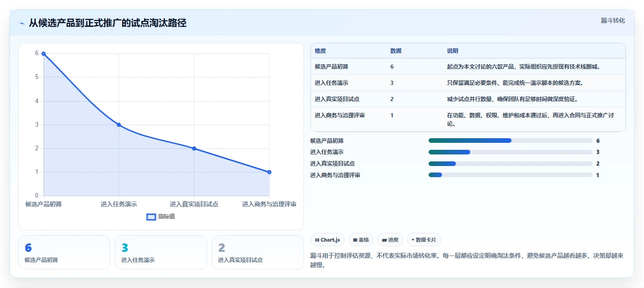Click the 进入任务演示 progress bar
Viewport: 644px width, 288px height.
coord(511,152)
